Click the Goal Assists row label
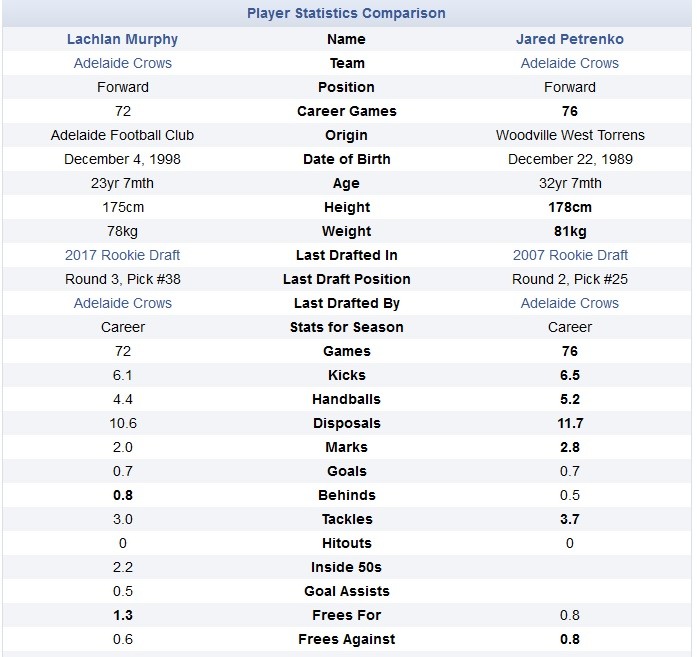 coord(347,591)
